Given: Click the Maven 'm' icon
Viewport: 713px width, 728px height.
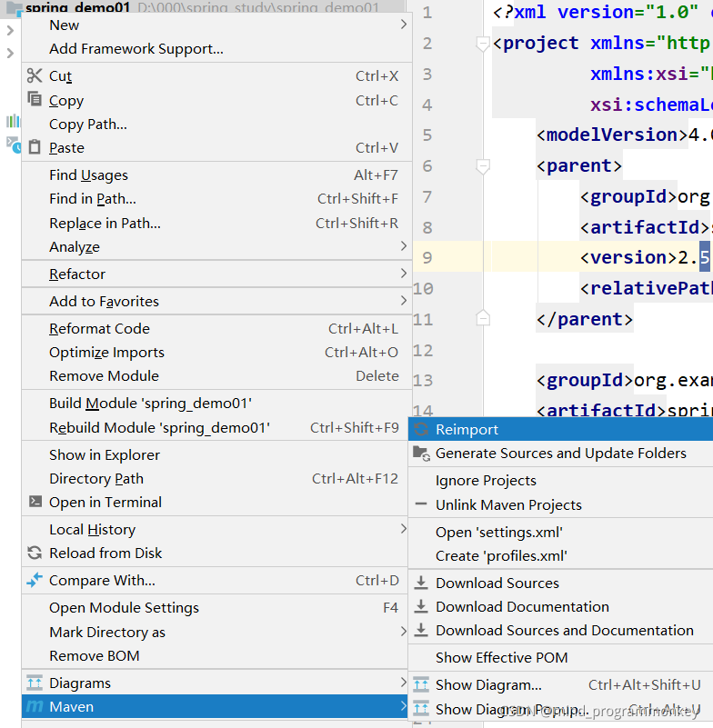Looking at the screenshot, I should (x=35, y=706).
